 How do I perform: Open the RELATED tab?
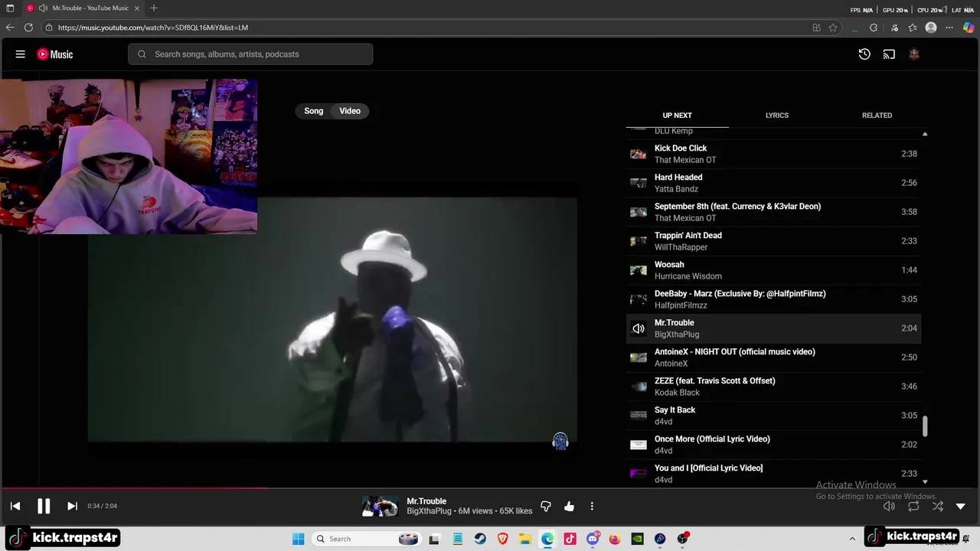point(877,116)
